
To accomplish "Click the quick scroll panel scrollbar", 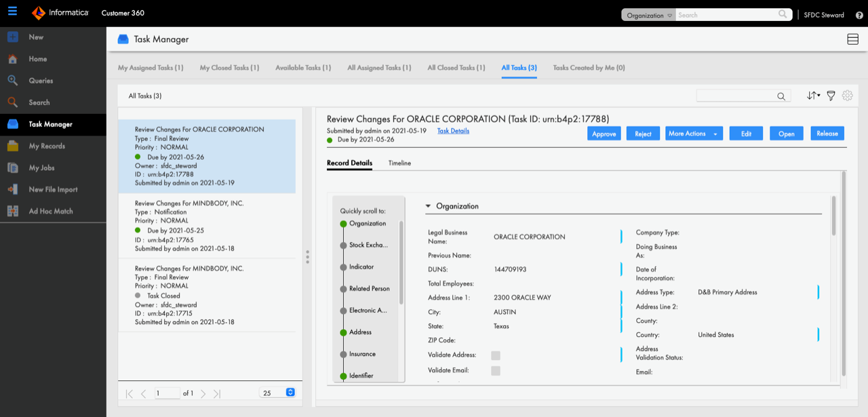I will pyautogui.click(x=402, y=262).
